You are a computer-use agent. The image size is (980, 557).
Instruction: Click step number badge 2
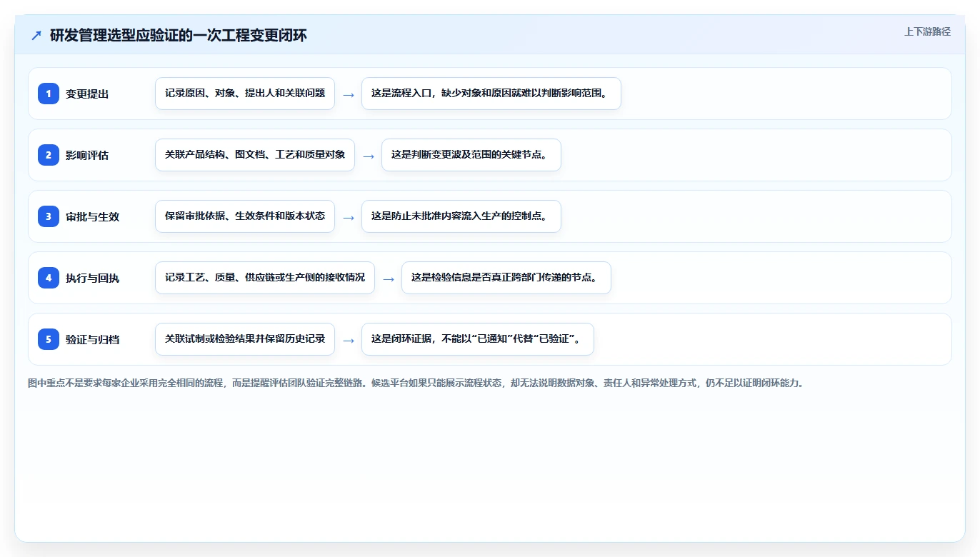[x=49, y=155]
